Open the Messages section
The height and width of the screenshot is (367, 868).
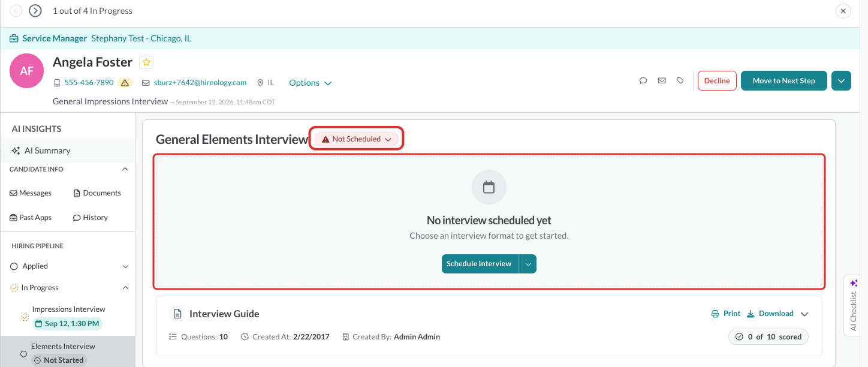tap(31, 193)
